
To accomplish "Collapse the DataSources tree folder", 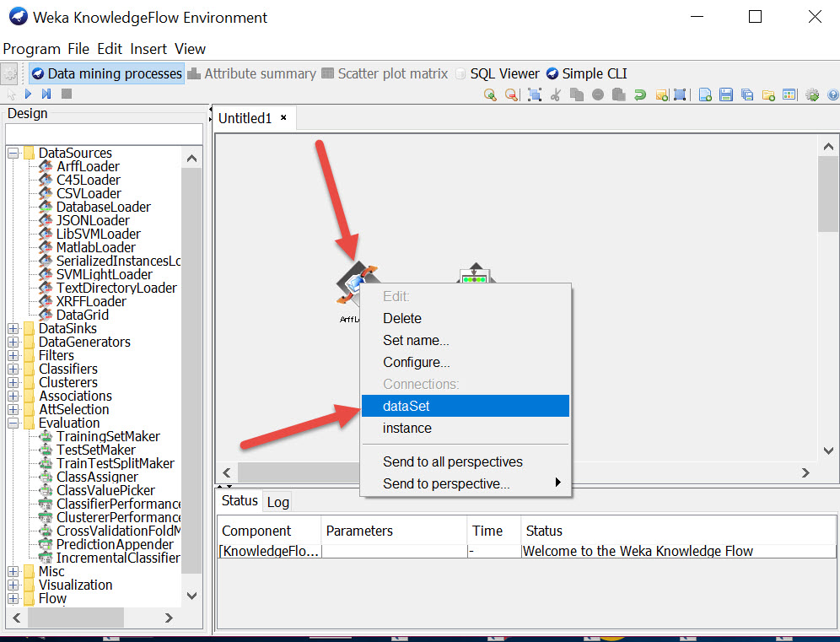I will click(x=13, y=153).
